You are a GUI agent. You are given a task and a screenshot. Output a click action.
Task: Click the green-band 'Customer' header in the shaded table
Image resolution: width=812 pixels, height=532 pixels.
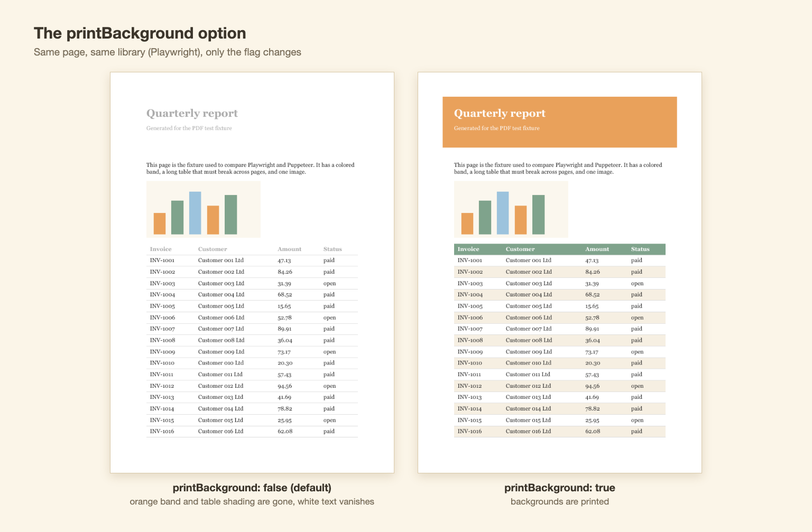click(520, 249)
